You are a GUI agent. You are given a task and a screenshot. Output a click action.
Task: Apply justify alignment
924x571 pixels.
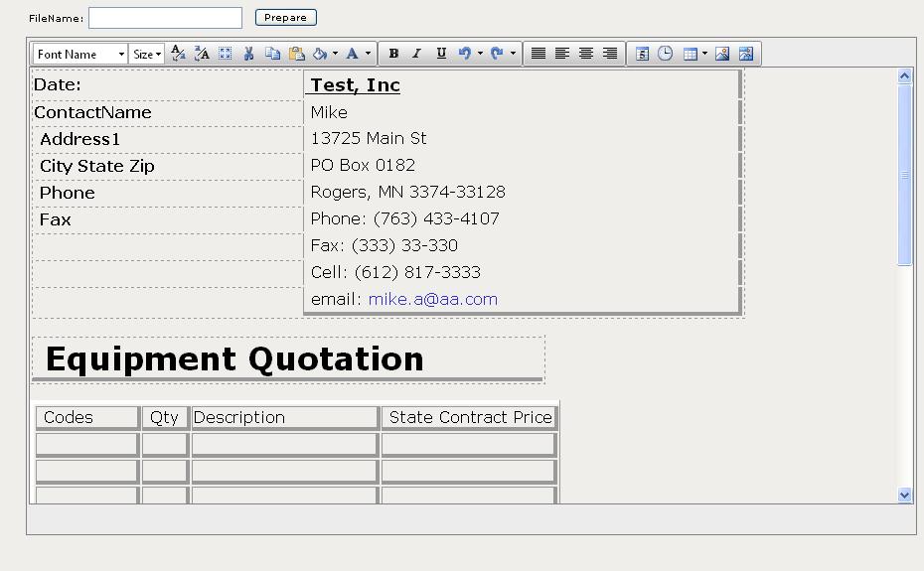[x=539, y=54]
